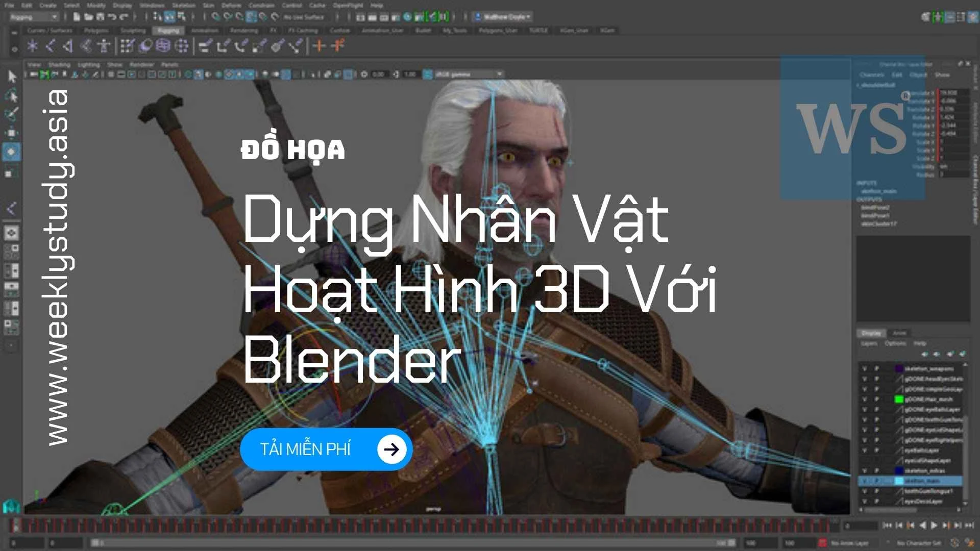Click the Maya home icon at bottom left

(11, 506)
